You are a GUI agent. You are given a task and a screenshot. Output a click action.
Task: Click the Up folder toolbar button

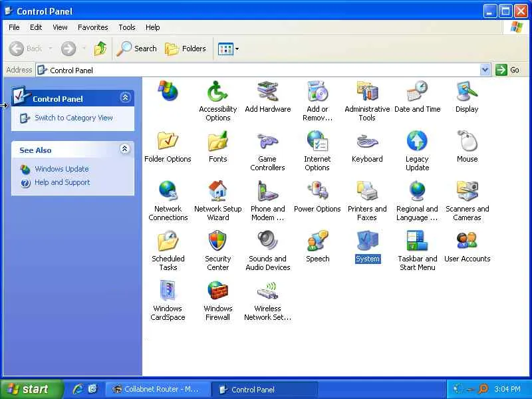100,49
